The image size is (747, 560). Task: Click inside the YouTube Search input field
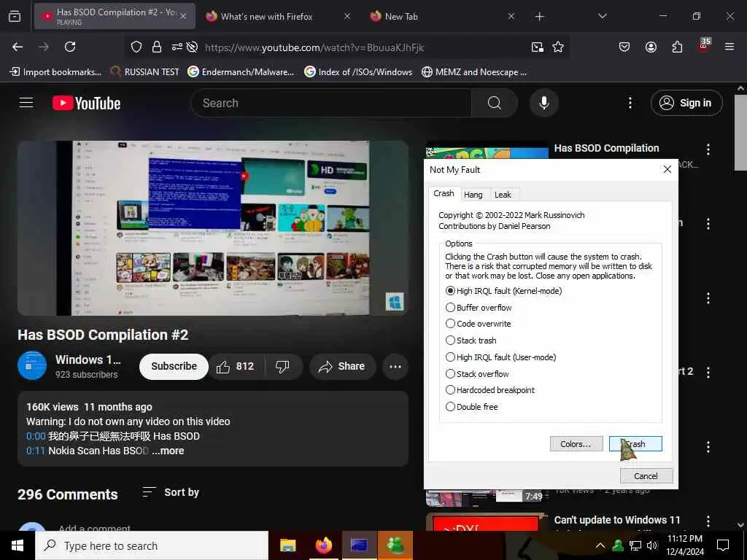point(331,103)
